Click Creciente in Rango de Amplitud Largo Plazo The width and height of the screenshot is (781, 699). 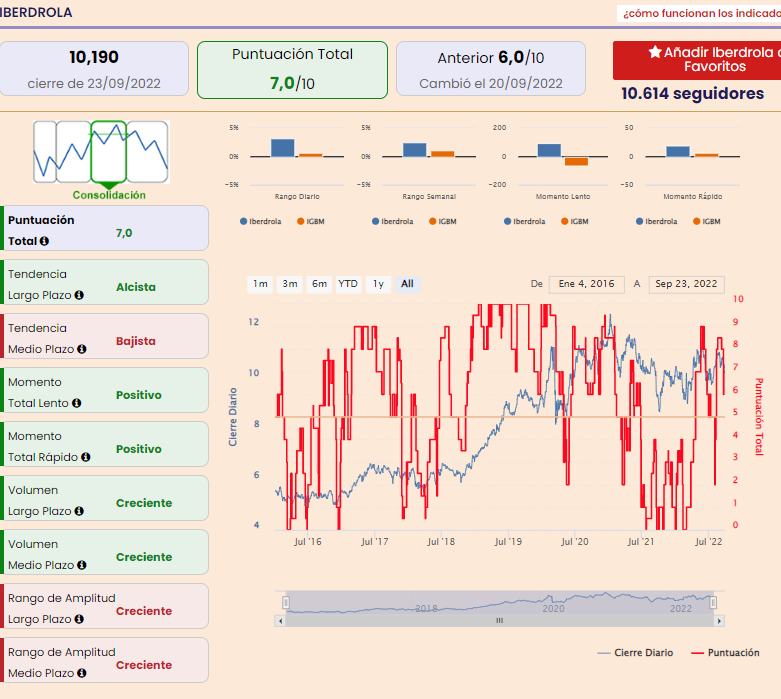(x=144, y=611)
